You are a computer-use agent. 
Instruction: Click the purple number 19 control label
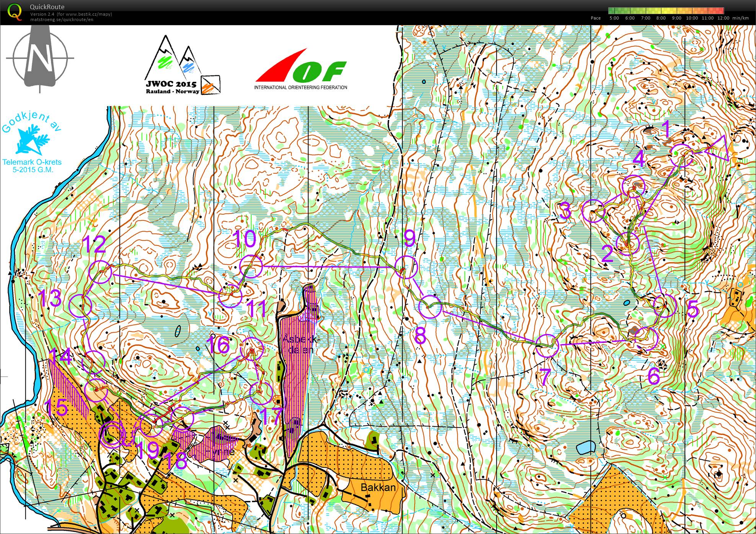147,451
